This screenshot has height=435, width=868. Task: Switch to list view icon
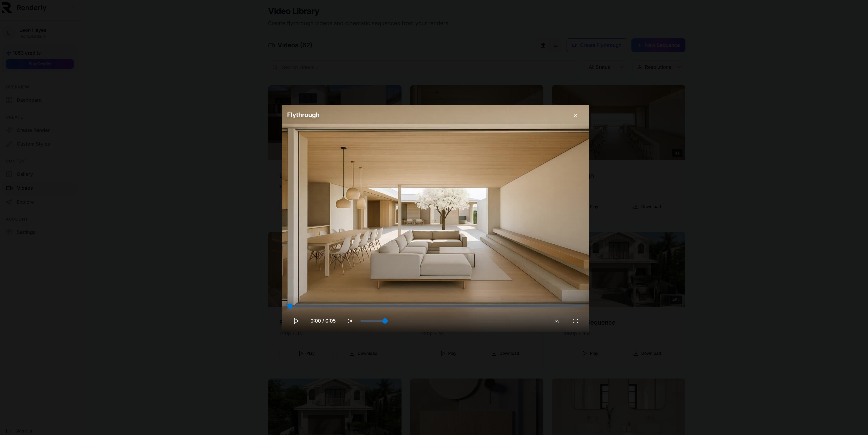click(x=555, y=45)
